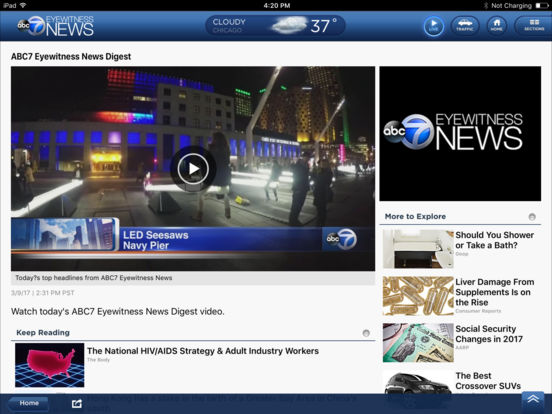
Task: Click the ABC7 logo bug in video
Action: (x=340, y=239)
